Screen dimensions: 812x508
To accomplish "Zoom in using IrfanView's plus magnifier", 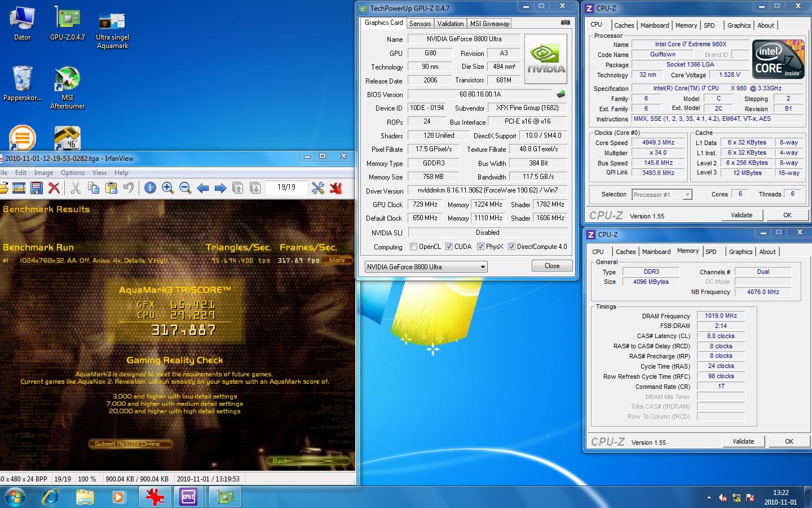I will pyautogui.click(x=167, y=188).
